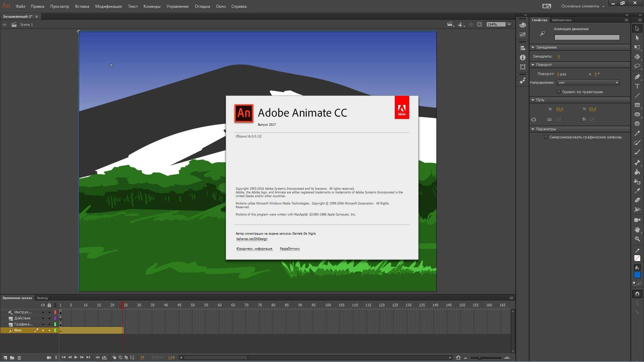Select the Subselection tool
The image size is (644, 362).
pos(637,38)
